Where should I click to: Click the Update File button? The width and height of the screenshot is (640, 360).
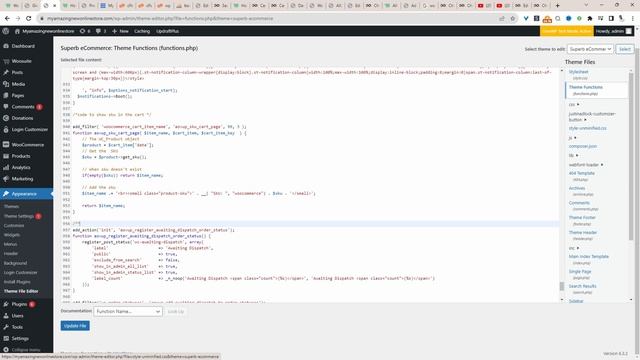[x=75, y=326]
